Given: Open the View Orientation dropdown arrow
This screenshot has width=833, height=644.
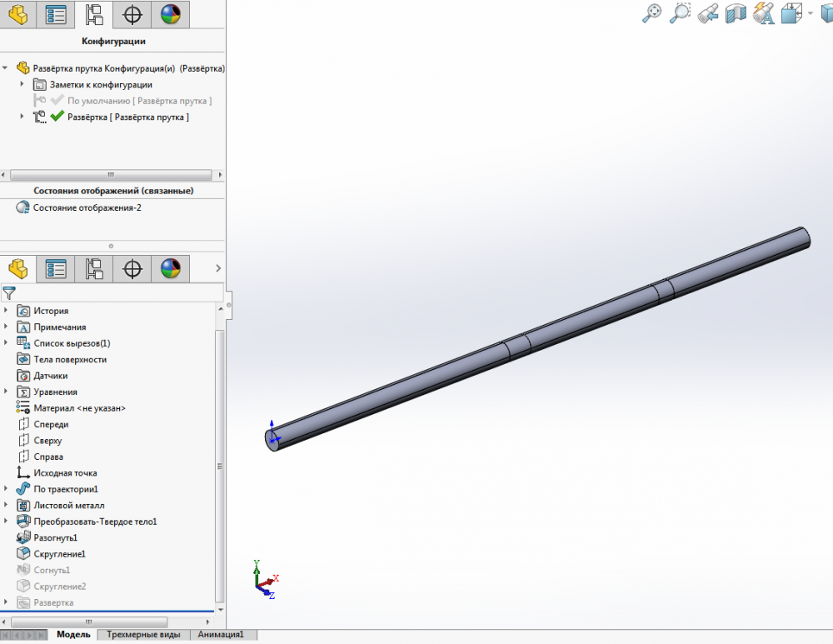Looking at the screenshot, I should point(810,13).
